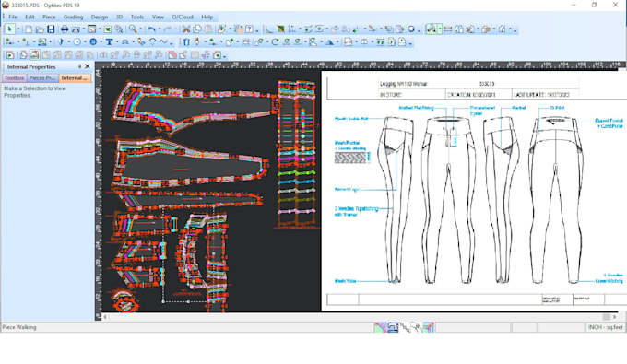Click the first status bar mode icon

point(380,328)
